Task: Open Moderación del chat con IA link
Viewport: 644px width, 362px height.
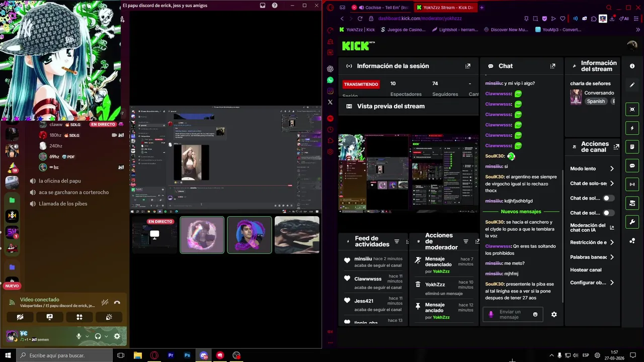Action: [592, 228]
